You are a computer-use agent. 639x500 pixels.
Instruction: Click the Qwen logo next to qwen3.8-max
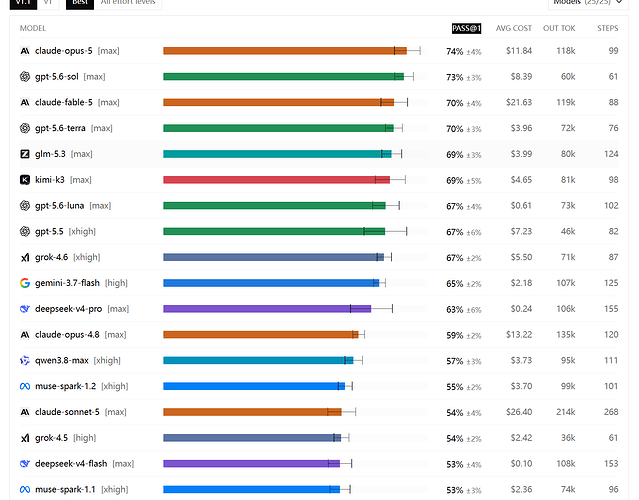(x=25, y=360)
